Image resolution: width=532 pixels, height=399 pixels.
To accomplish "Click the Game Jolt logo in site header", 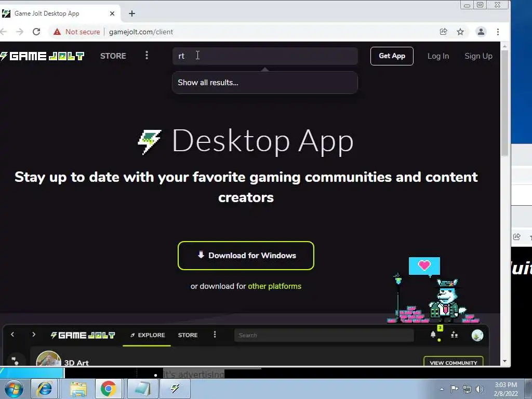I will pos(42,56).
